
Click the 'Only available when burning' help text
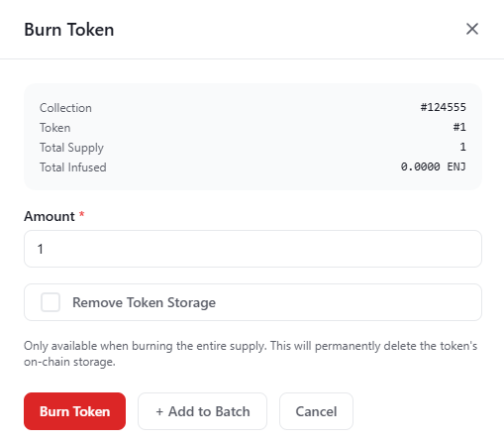tap(251, 354)
